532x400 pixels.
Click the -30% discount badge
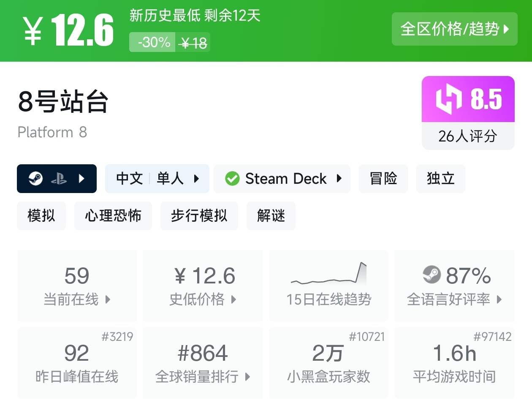[152, 42]
